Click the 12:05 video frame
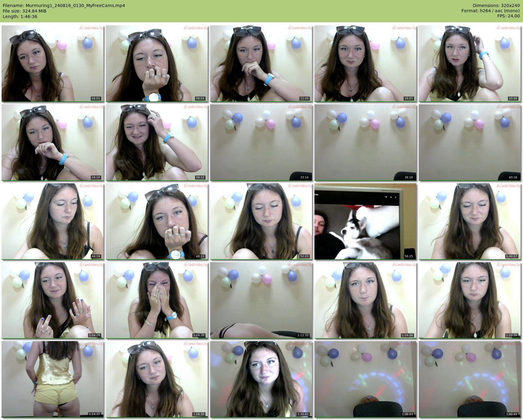This screenshot has height=420, width=523. point(261,63)
